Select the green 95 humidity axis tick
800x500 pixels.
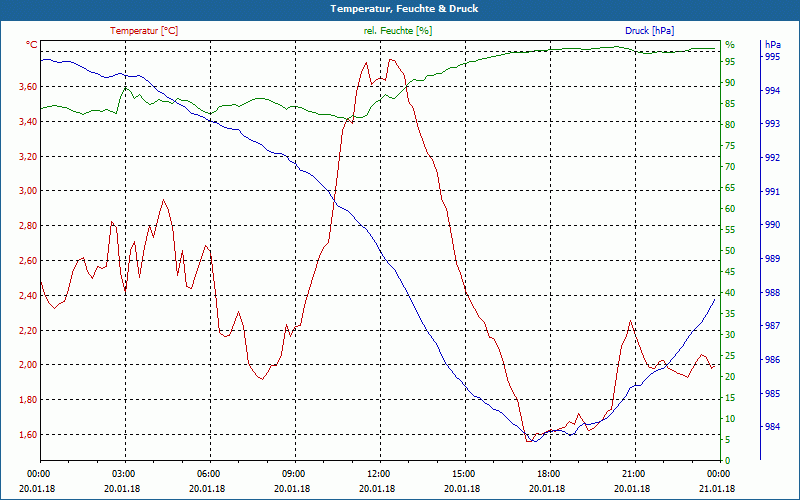click(x=730, y=62)
